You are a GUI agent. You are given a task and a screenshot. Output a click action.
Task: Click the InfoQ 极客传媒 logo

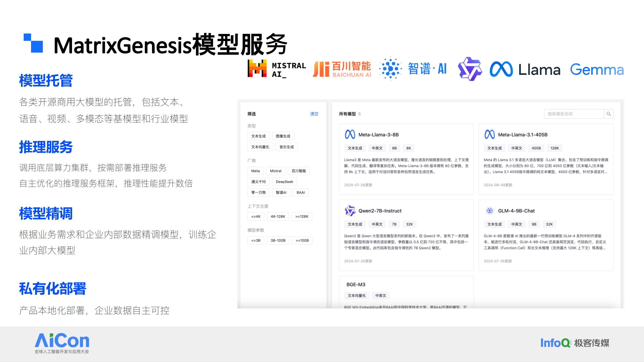(x=575, y=343)
